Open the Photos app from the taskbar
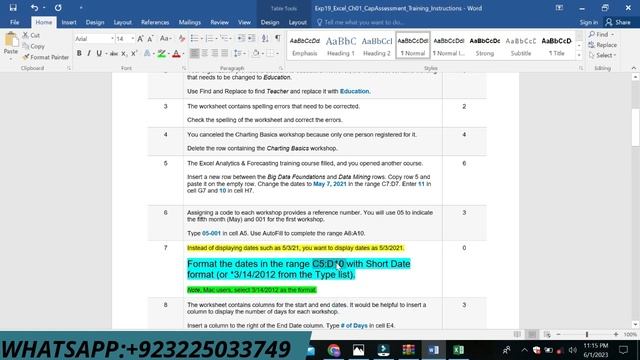Viewport: 640px width, 360px height. [x=358, y=350]
